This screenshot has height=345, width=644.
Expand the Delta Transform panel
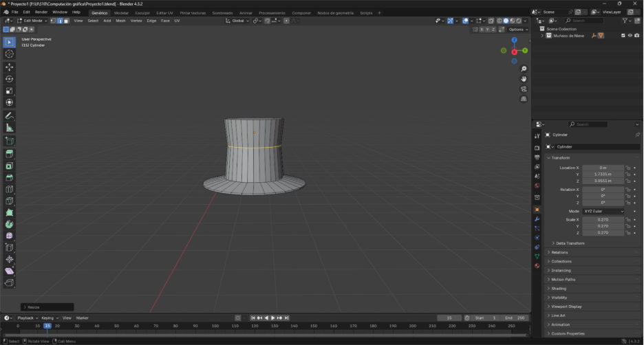pos(570,243)
